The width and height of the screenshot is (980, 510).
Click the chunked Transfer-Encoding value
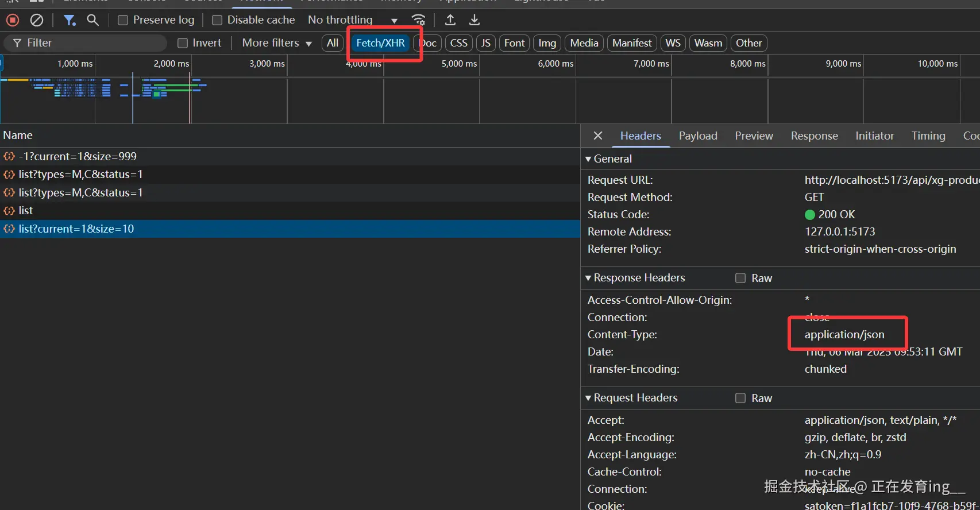[825, 369]
